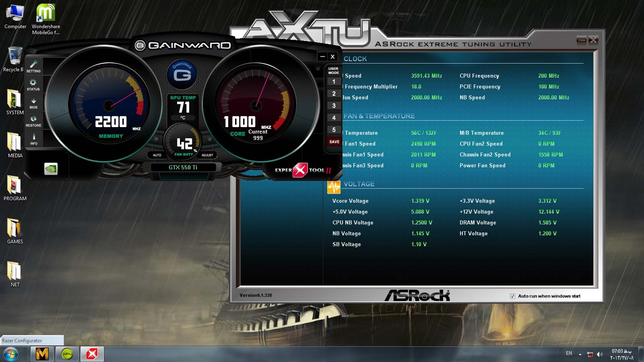Screen dimensions: 644x362
Task: Click the taskbar clock and date
Action: click(622, 354)
